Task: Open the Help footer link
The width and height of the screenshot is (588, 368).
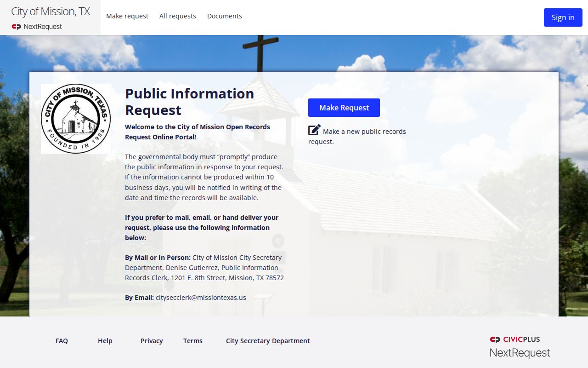Action: [x=105, y=341]
